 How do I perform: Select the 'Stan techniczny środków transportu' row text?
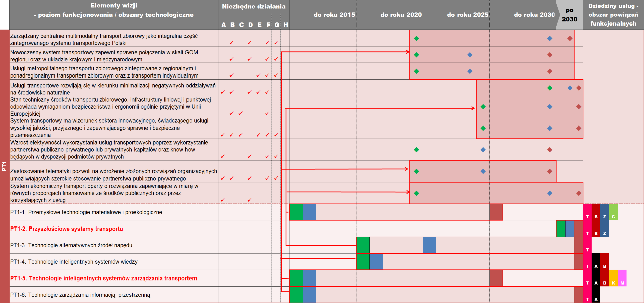(x=111, y=107)
